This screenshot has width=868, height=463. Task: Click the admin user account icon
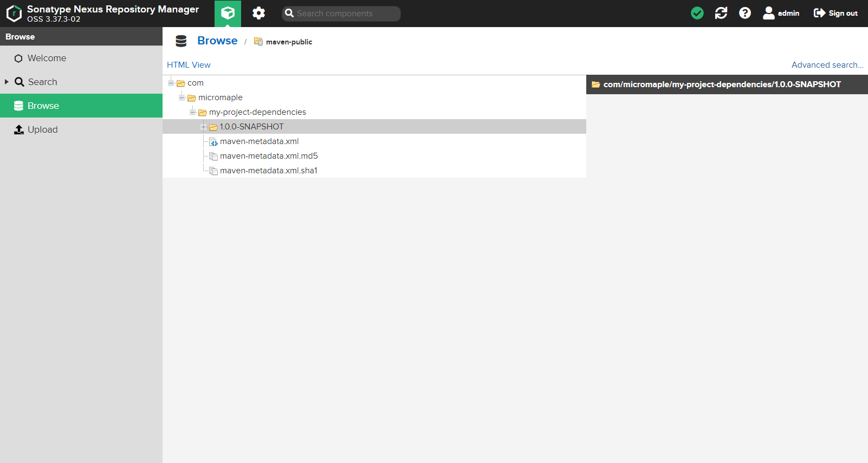(x=768, y=13)
